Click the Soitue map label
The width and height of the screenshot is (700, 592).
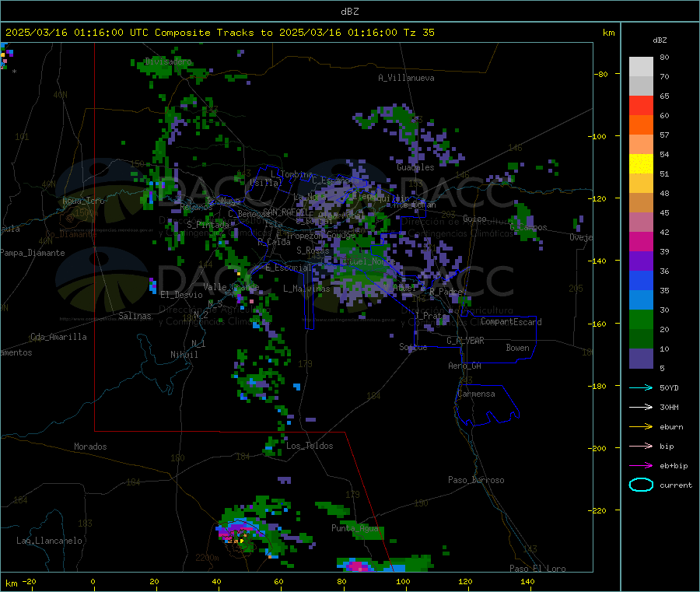414,347
